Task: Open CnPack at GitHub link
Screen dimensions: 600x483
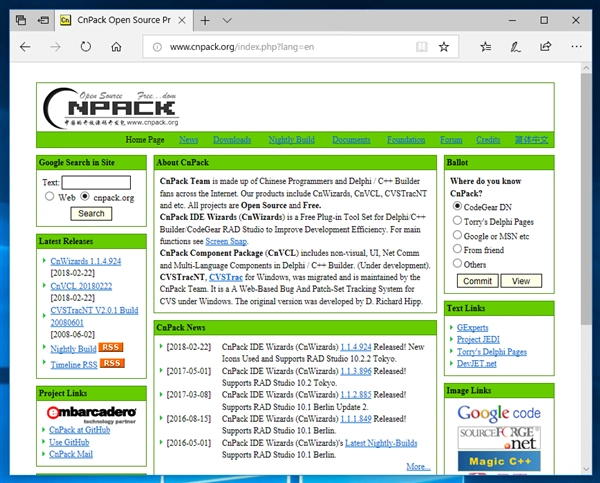Action: pos(80,430)
